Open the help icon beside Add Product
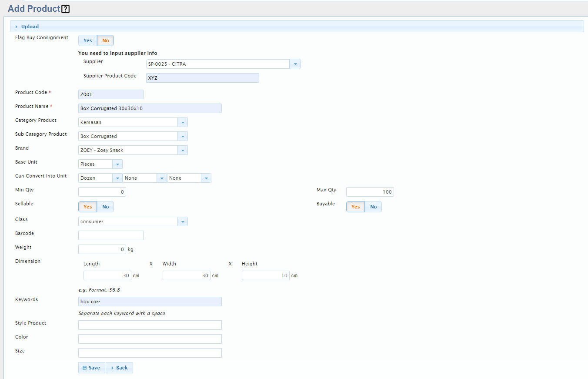 point(66,9)
